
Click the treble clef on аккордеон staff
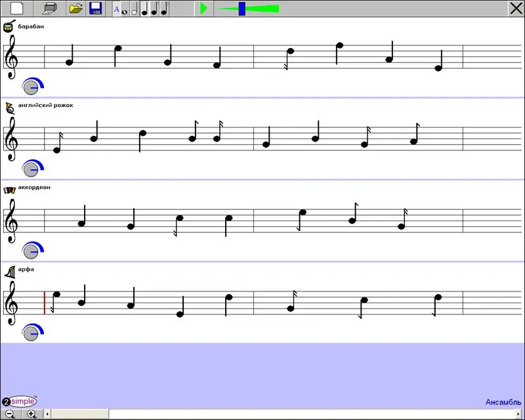point(12,221)
